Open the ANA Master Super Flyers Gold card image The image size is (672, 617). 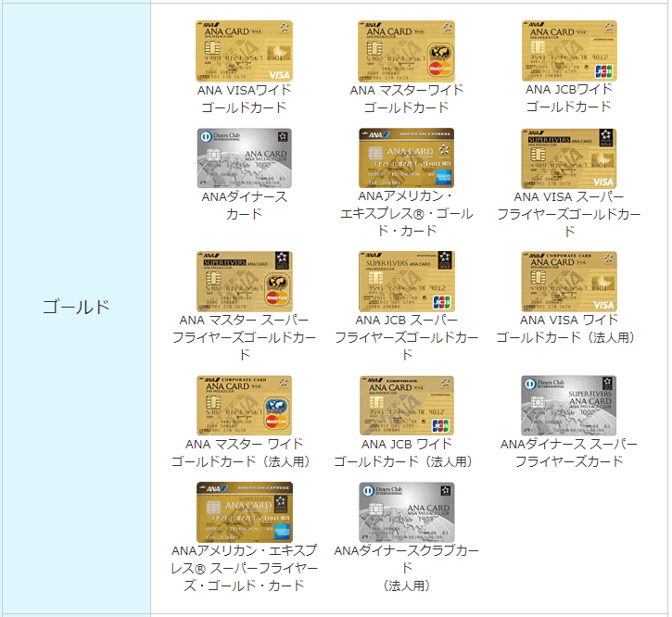click(244, 282)
